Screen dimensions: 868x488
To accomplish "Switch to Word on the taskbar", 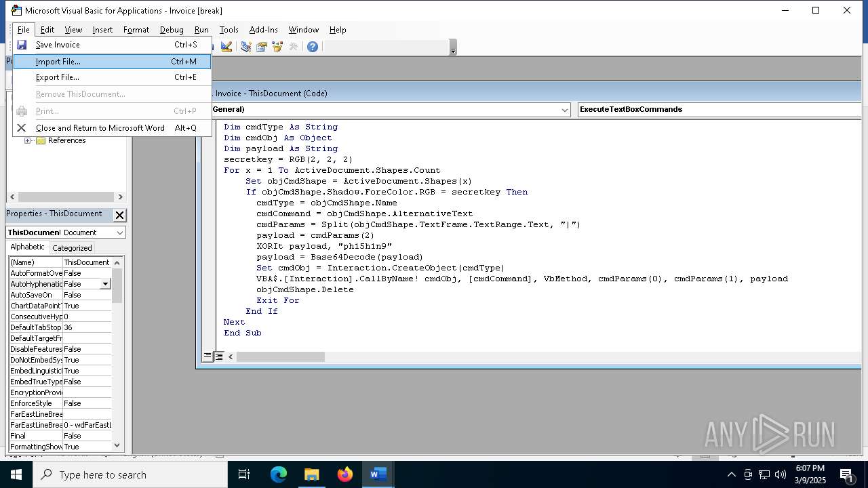I will (x=378, y=474).
